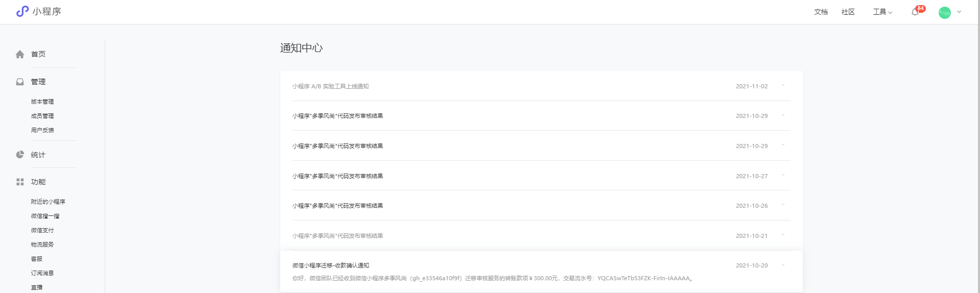This screenshot has height=293, width=980.
Task: Open notifications via the bell icon
Action: [x=915, y=12]
